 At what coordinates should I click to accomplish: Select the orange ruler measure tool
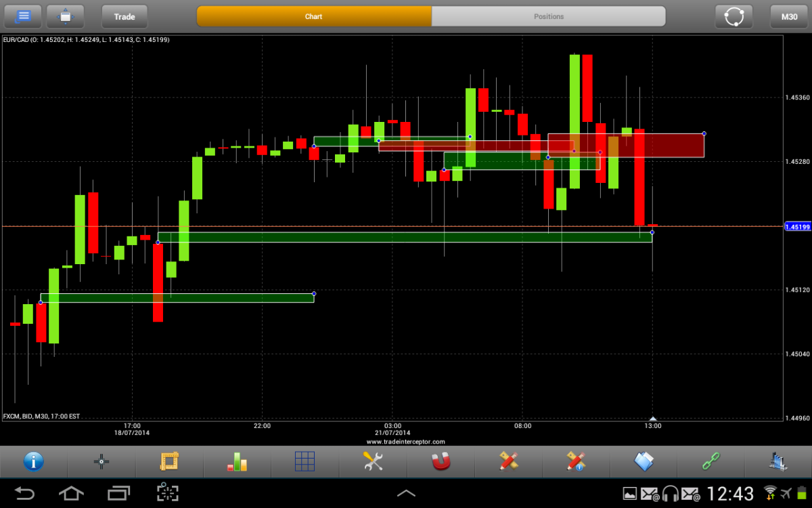click(169, 461)
